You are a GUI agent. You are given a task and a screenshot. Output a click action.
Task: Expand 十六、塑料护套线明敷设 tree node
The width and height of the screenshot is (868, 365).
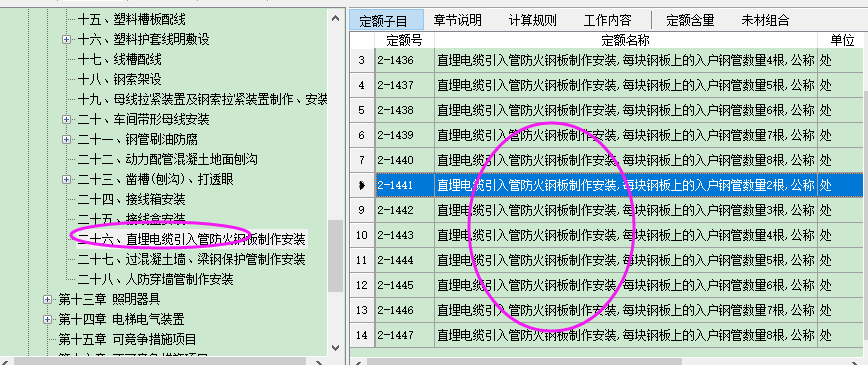[x=67, y=40]
